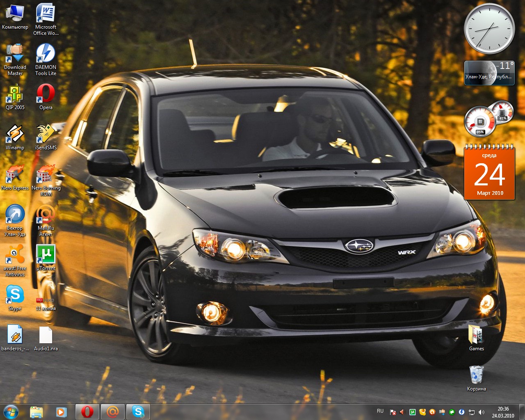The width and height of the screenshot is (525, 420).
Task: Select the Корзина recycle bin icon
Action: 476,375
